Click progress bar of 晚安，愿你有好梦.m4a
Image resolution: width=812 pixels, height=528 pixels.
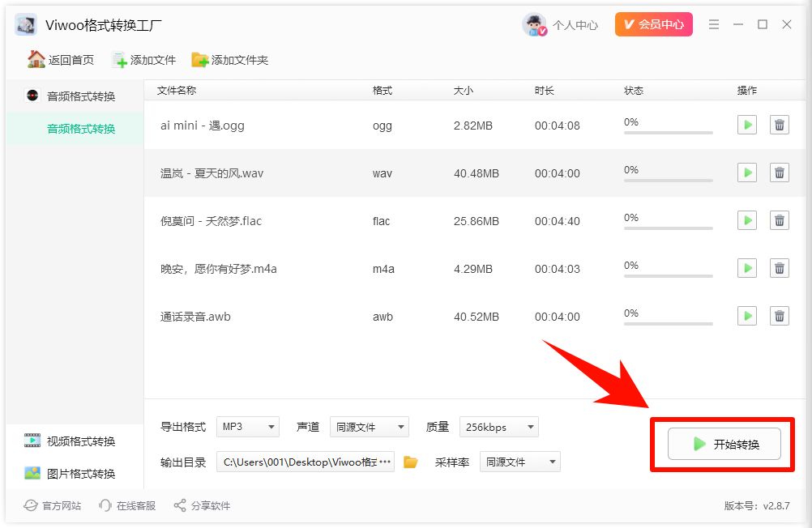pos(668,276)
